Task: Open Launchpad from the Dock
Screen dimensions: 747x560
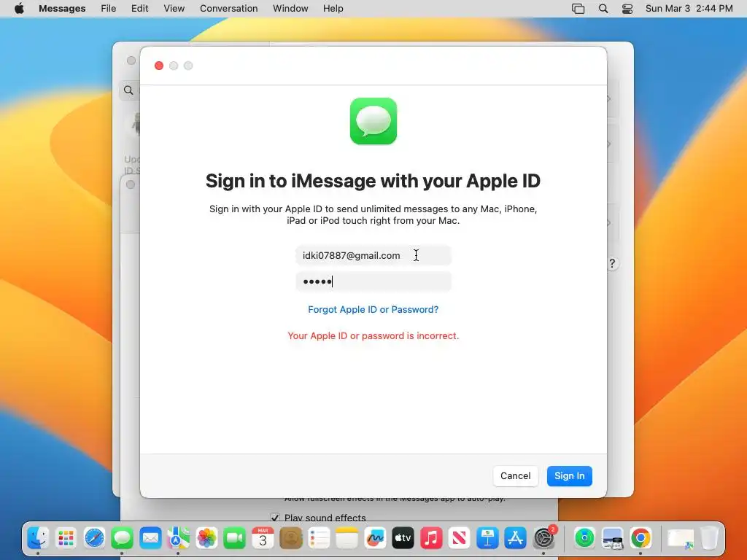Action: (66, 538)
